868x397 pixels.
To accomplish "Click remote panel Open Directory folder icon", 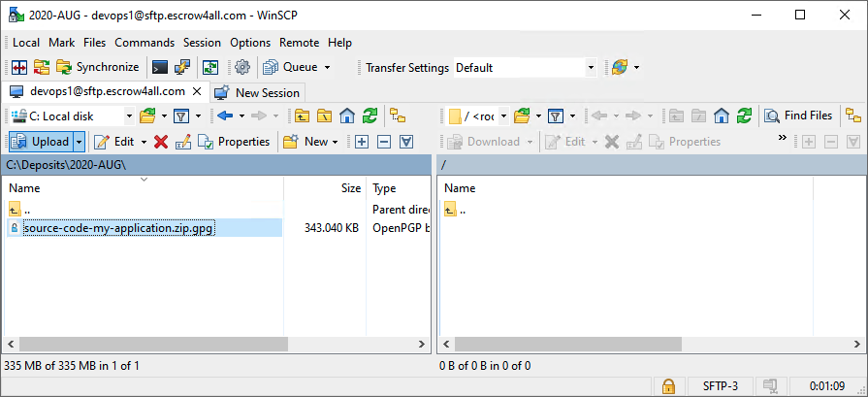I will point(522,116).
